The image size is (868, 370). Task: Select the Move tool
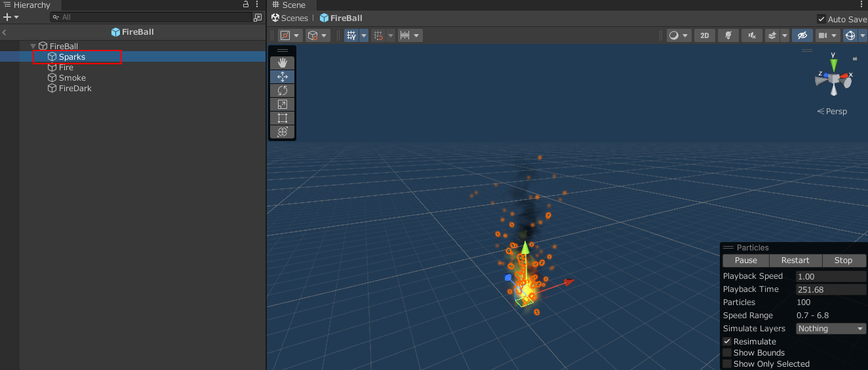(283, 77)
